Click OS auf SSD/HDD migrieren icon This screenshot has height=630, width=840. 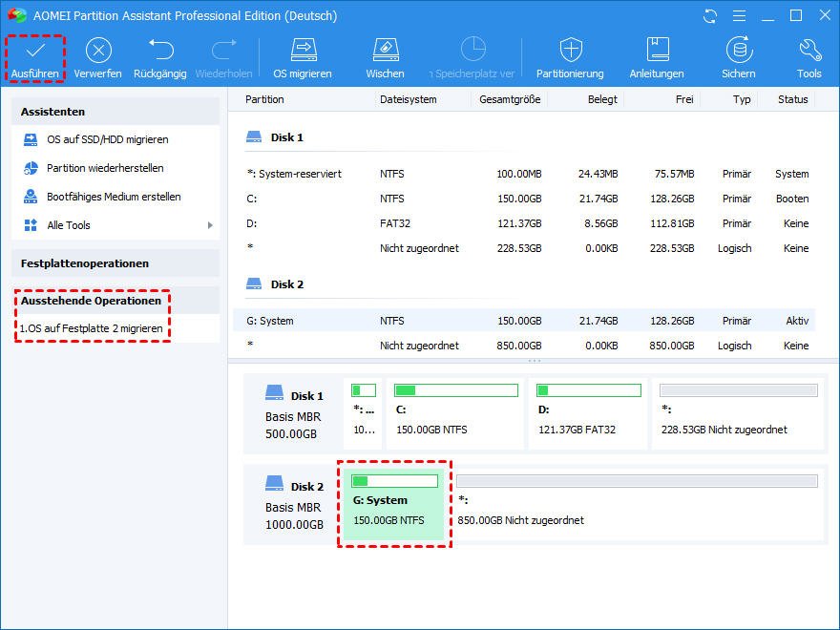click(31, 139)
